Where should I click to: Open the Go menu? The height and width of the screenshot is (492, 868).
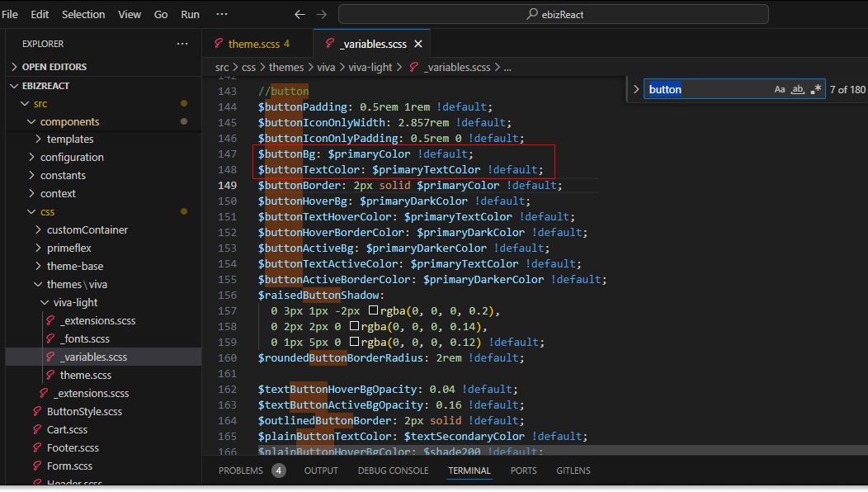[161, 14]
